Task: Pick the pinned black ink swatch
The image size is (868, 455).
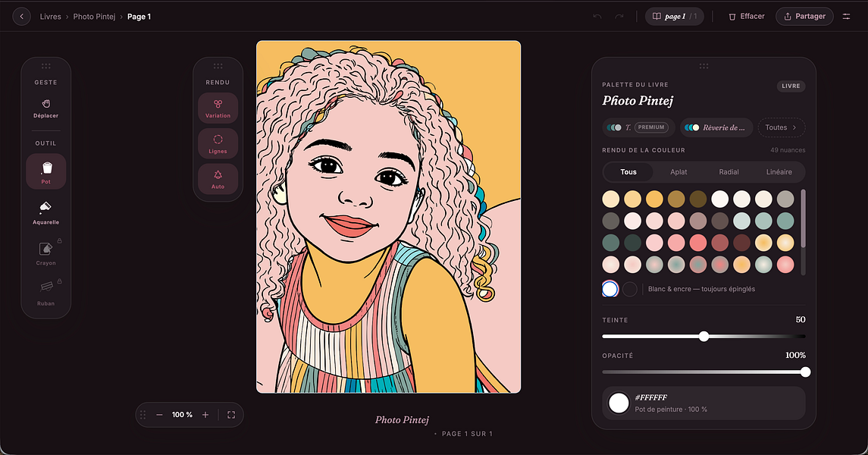Action: pyautogui.click(x=629, y=289)
